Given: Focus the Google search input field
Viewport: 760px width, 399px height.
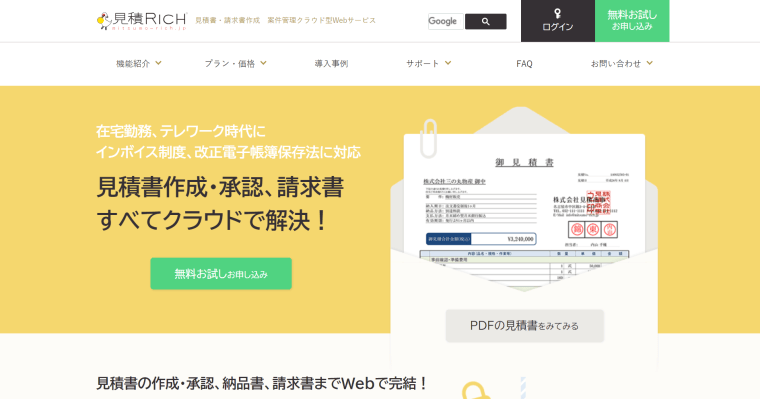Looking at the screenshot, I should (x=445, y=21).
